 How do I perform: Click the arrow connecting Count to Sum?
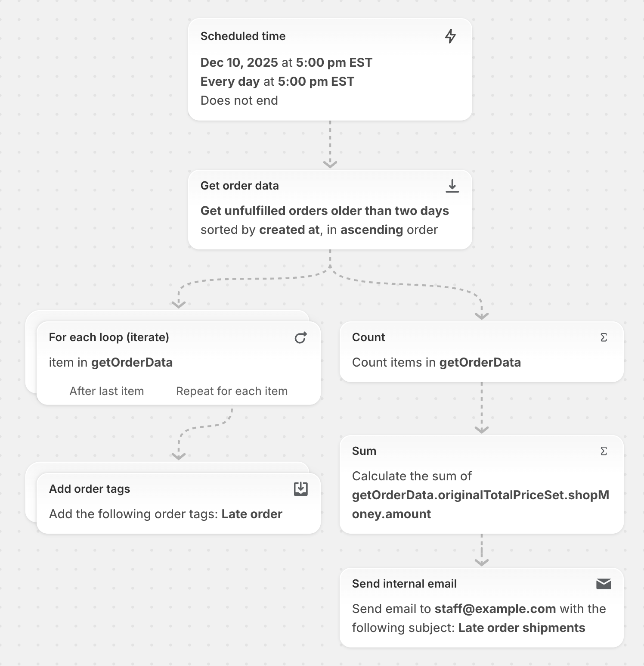coord(482,408)
